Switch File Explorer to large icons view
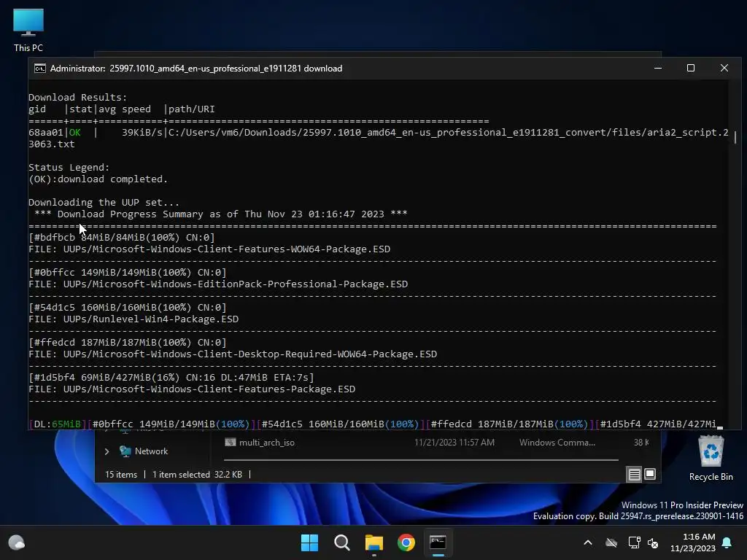 click(x=650, y=474)
